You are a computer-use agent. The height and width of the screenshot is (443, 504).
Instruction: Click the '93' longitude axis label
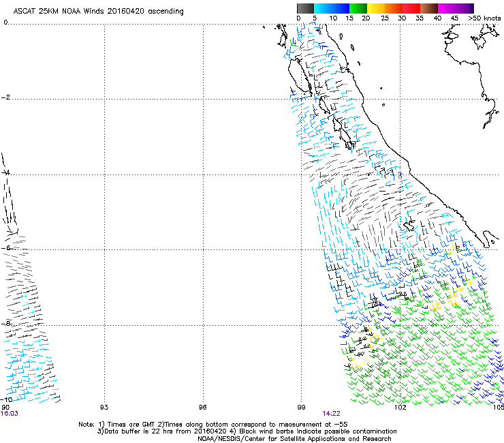click(x=104, y=408)
